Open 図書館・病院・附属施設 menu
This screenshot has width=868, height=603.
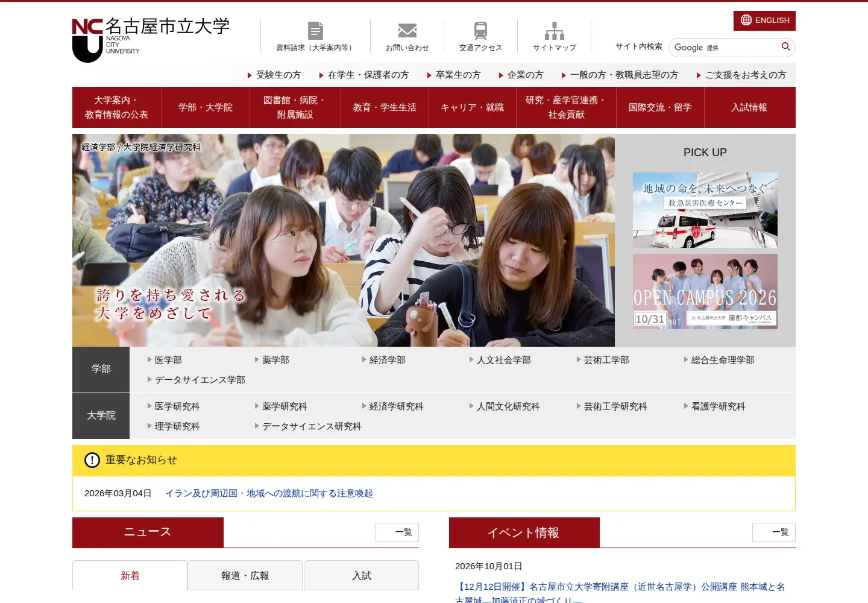pyautogui.click(x=295, y=107)
